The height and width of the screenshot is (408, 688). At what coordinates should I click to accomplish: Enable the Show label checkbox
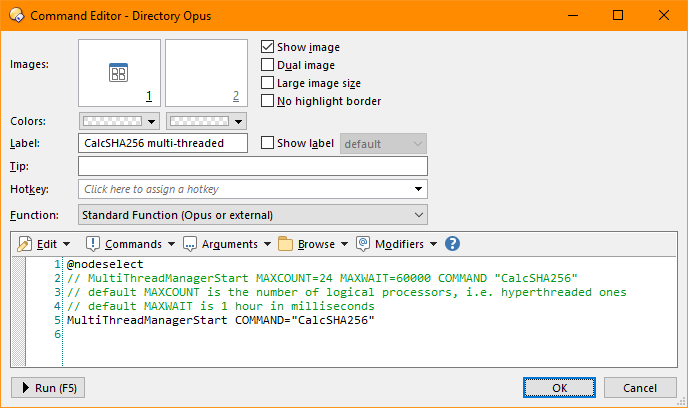[267, 143]
